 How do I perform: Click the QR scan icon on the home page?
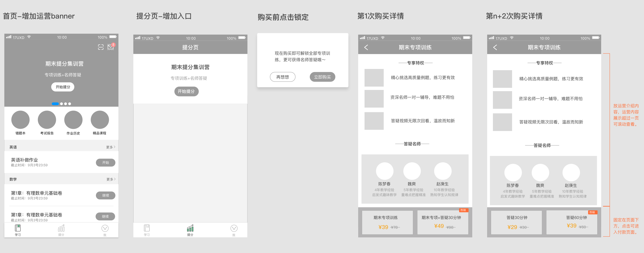(101, 47)
